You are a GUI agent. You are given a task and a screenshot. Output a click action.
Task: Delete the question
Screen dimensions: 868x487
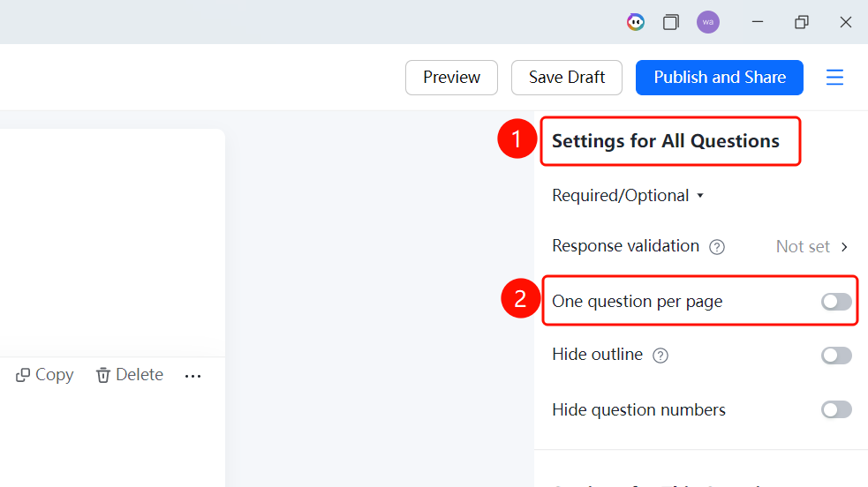[x=130, y=375]
